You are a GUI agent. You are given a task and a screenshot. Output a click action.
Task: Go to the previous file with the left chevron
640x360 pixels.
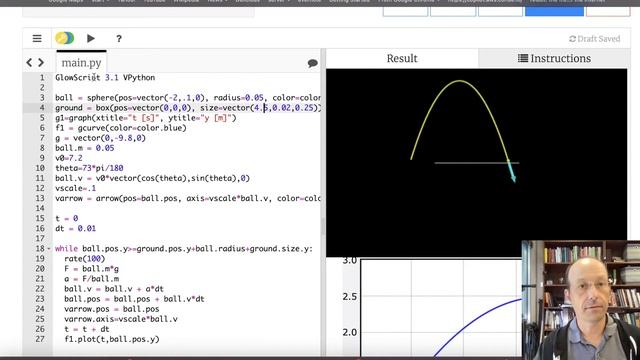[x=29, y=62]
